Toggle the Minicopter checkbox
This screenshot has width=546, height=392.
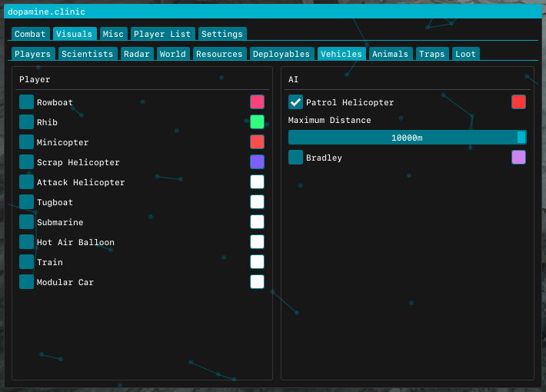coord(26,142)
